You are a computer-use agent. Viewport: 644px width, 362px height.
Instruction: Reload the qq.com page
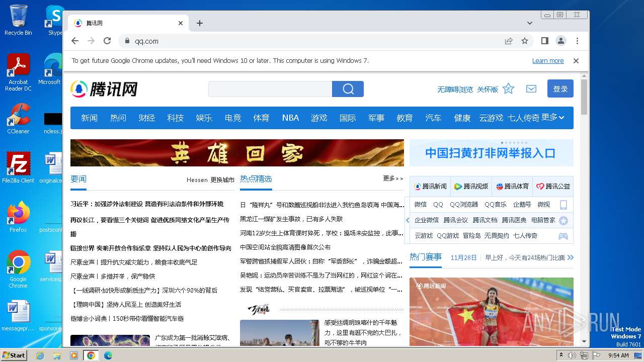click(107, 41)
